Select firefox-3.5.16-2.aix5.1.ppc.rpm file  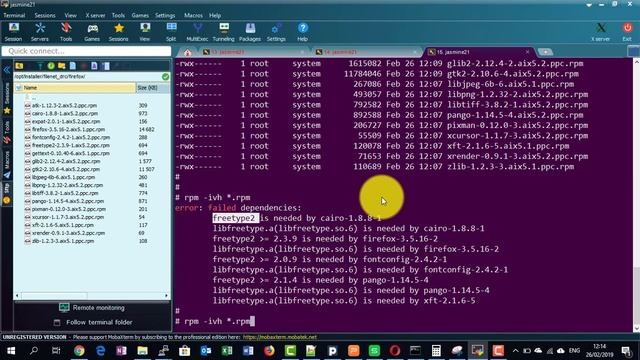(68, 129)
